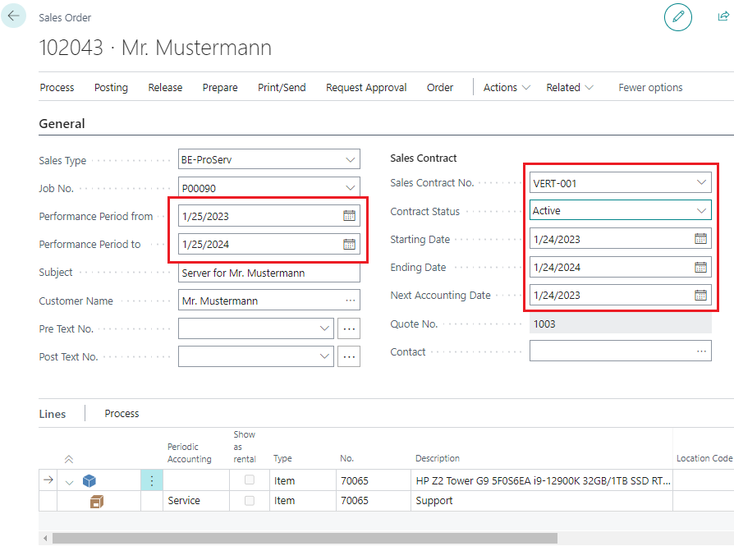Click the ellipsis in the Contact field
Viewport: 734px width, 560px height.
[x=701, y=351]
